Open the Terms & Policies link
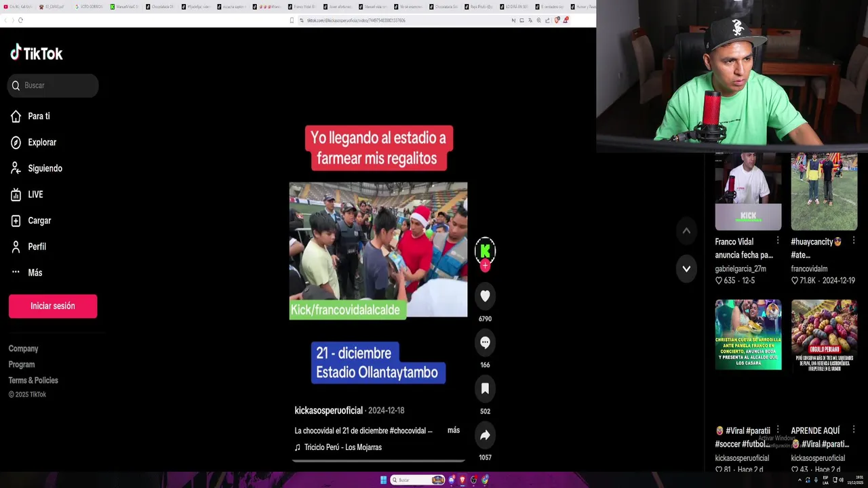This screenshot has width=868, height=488. 33,380
